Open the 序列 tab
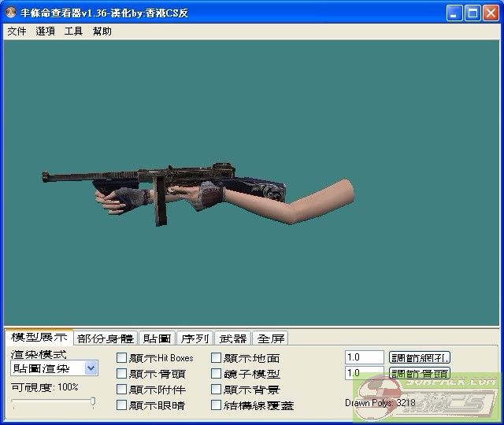Image resolution: width=504 pixels, height=425 pixels. 195,338
